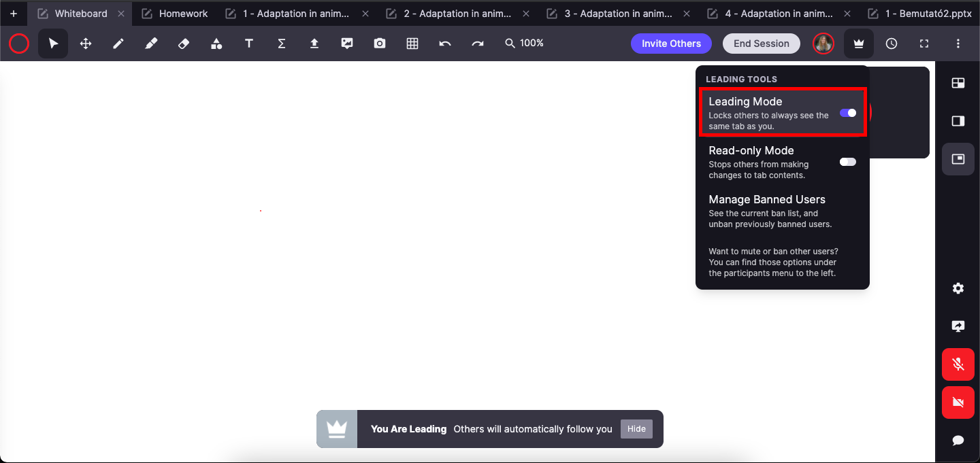The width and height of the screenshot is (980, 463).
Task: Open the 100% zoom level control
Action: (524, 44)
